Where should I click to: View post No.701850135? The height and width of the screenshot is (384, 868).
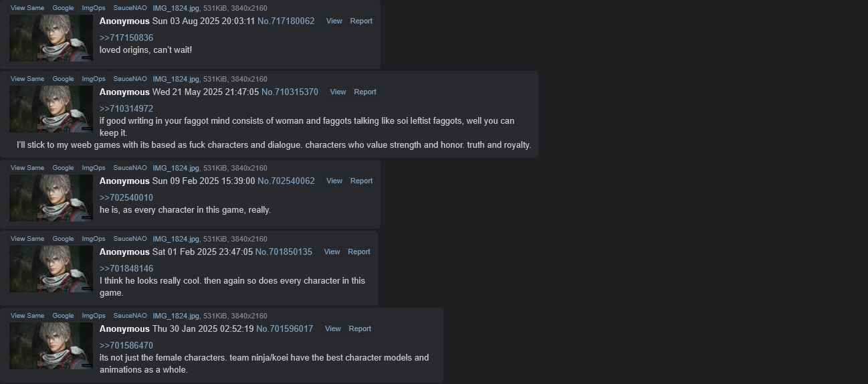click(x=332, y=252)
